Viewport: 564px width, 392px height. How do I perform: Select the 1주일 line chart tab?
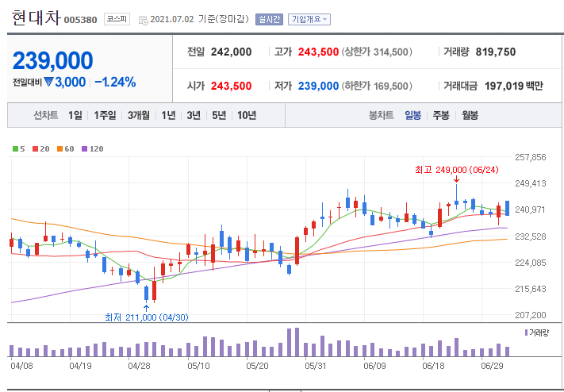[105, 116]
